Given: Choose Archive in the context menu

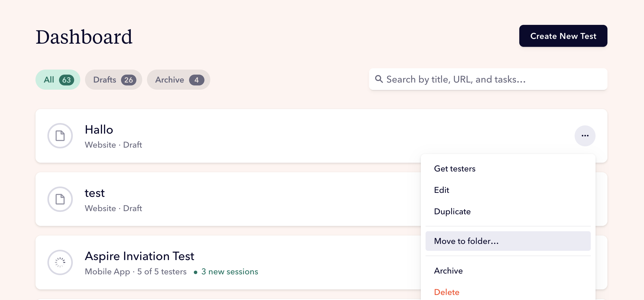Looking at the screenshot, I should 448,271.
